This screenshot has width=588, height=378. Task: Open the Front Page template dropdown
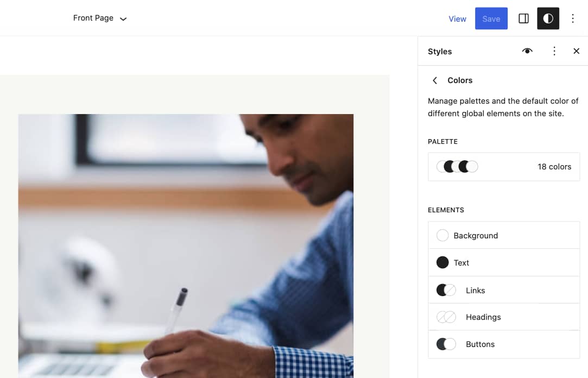100,18
